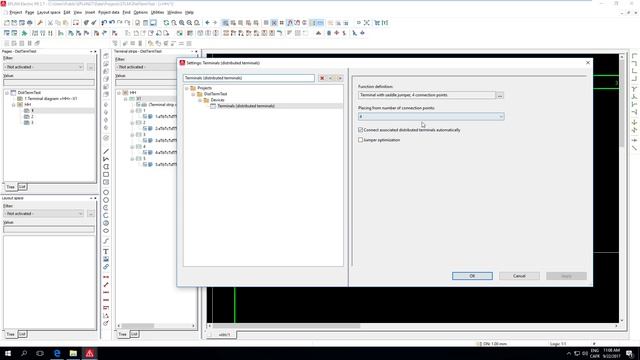Click the Function definition text field
Screen dimensions: 640x360
tap(427, 95)
